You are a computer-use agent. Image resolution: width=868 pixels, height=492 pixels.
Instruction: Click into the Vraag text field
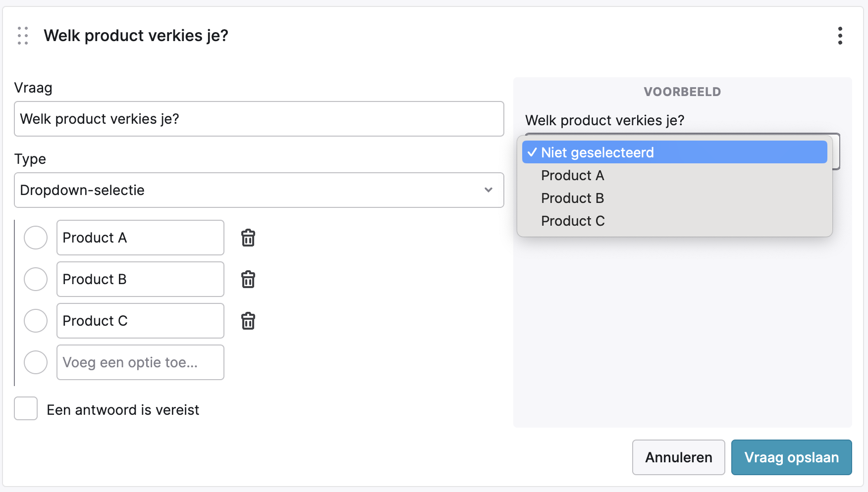(x=259, y=119)
